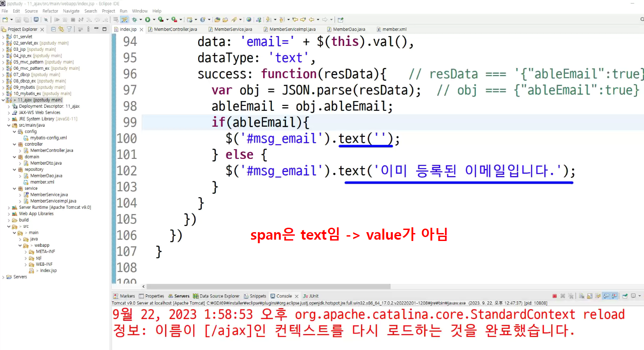This screenshot has height=350, width=644.
Task: Toggle Scroll Lock in Console toolbar
Action: [590, 296]
